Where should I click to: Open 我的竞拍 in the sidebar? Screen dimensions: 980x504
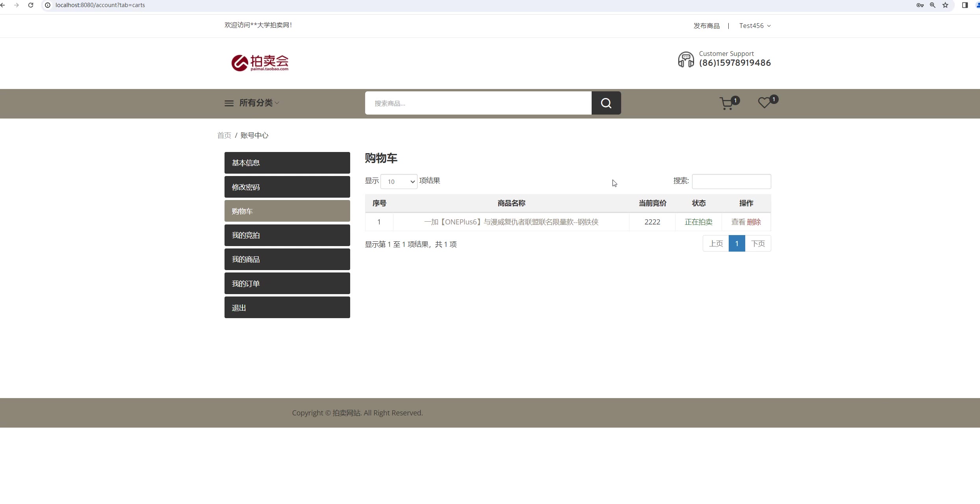(287, 235)
